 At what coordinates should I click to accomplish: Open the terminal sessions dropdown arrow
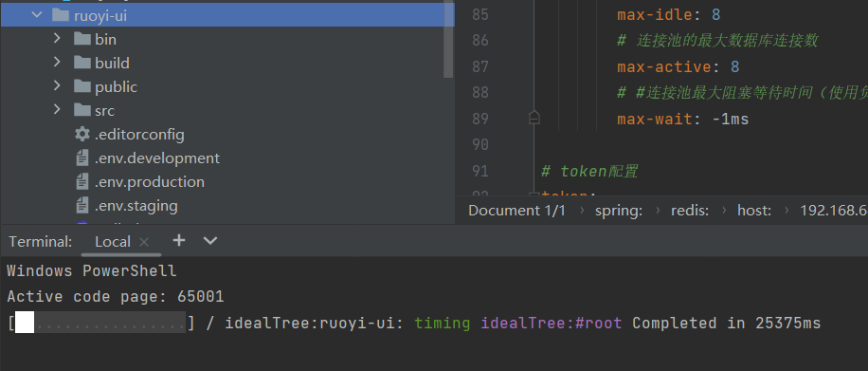click(210, 241)
